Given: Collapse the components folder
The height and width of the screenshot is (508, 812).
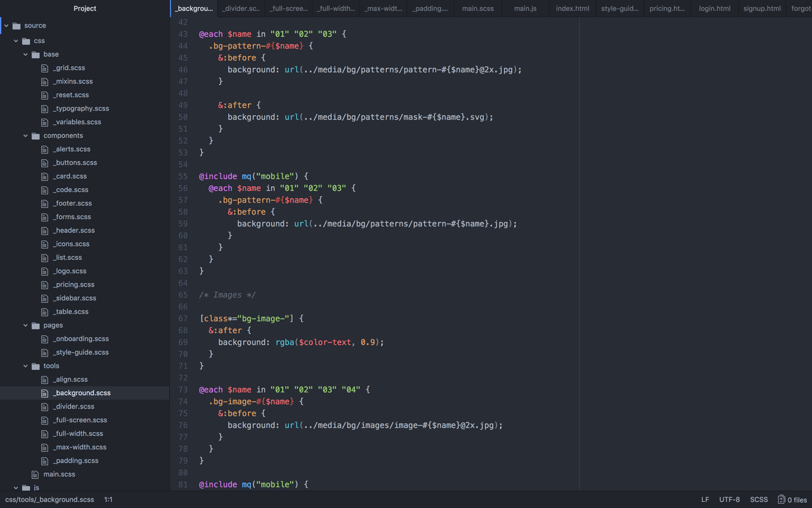Looking at the screenshot, I should (25, 135).
